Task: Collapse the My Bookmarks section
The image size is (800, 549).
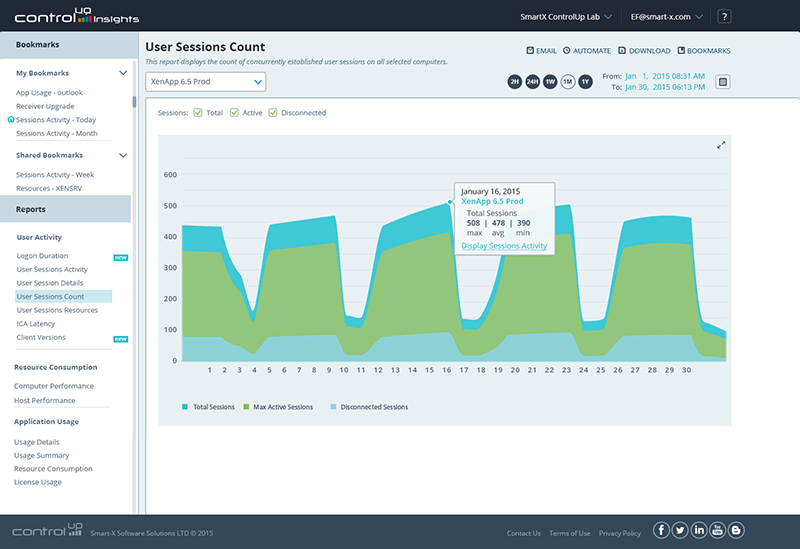Action: click(x=123, y=73)
